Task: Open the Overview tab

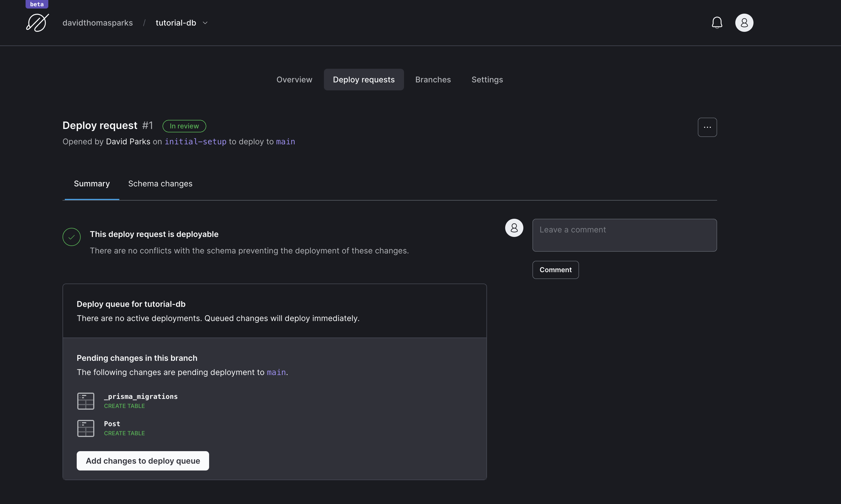Action: 294,80
